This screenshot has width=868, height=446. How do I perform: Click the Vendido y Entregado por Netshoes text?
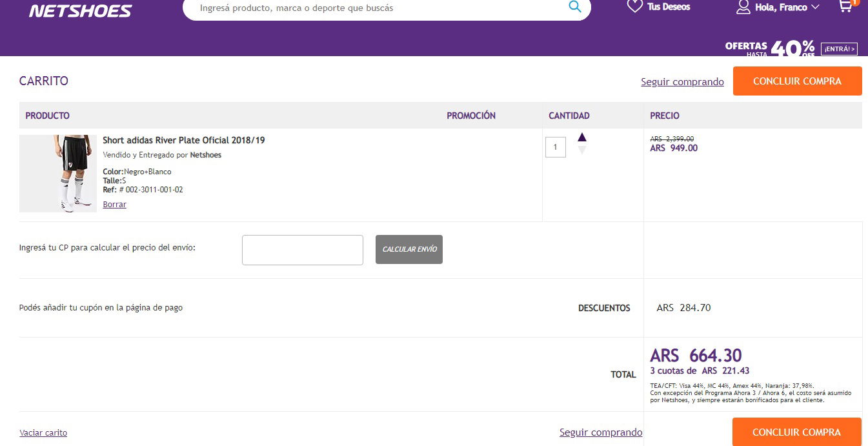[x=162, y=155]
